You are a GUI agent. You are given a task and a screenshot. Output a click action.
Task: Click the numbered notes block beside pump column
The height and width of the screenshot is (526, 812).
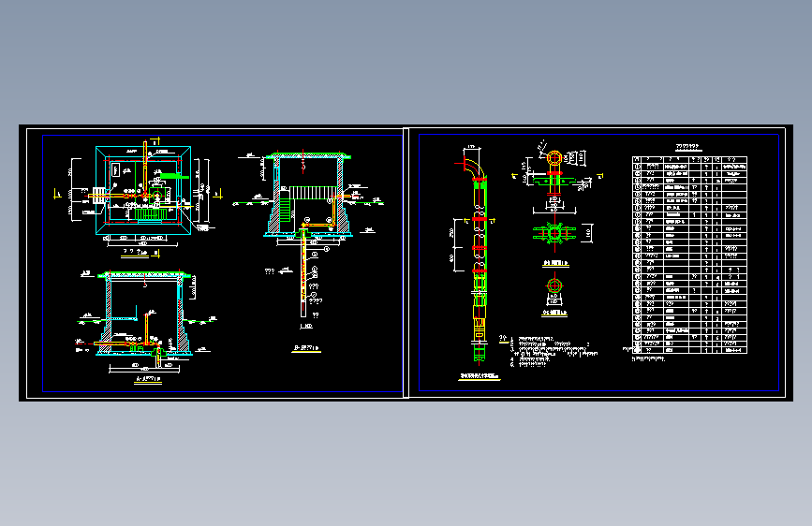click(549, 350)
